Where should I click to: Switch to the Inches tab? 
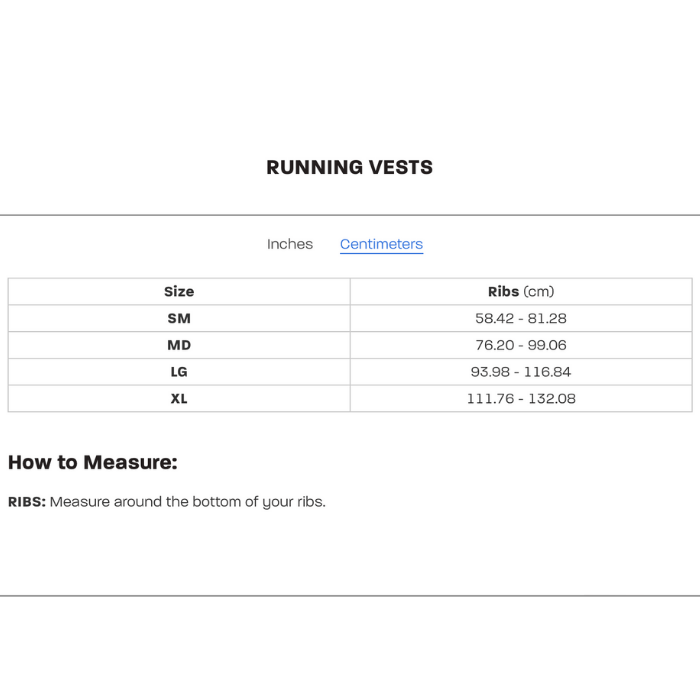click(290, 244)
